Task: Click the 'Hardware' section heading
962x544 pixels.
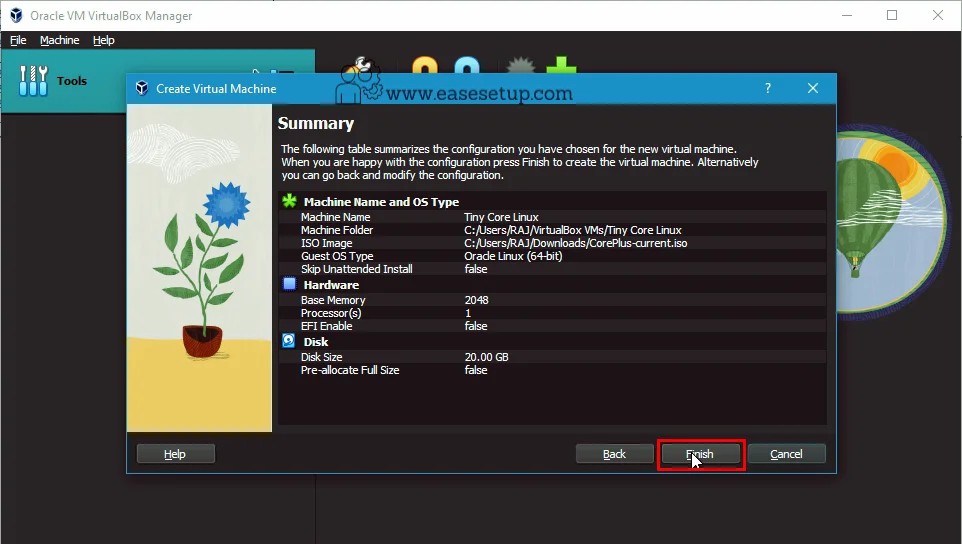Action: pos(331,285)
